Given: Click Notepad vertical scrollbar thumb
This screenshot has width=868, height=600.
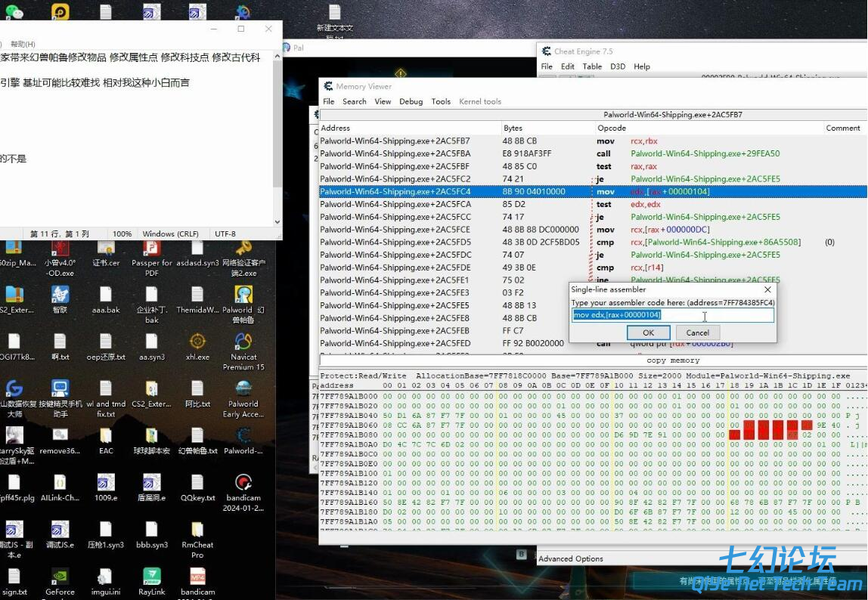Looking at the screenshot, I should click(277, 125).
